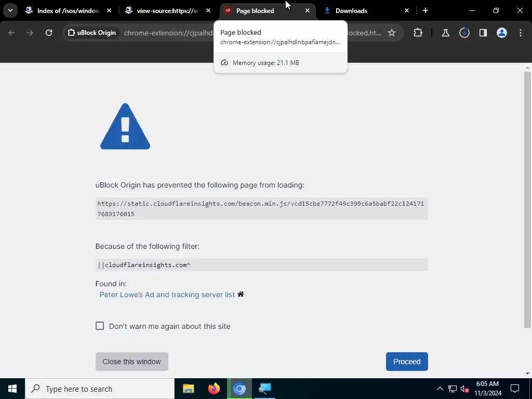Click the scrollbar down arrow
This screenshot has width=532, height=399.
pyautogui.click(x=527, y=374)
